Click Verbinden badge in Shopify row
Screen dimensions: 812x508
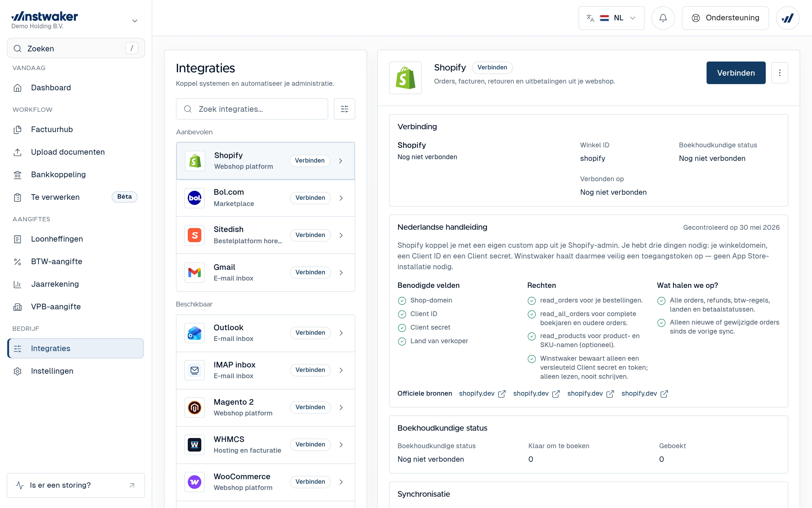pyautogui.click(x=310, y=161)
